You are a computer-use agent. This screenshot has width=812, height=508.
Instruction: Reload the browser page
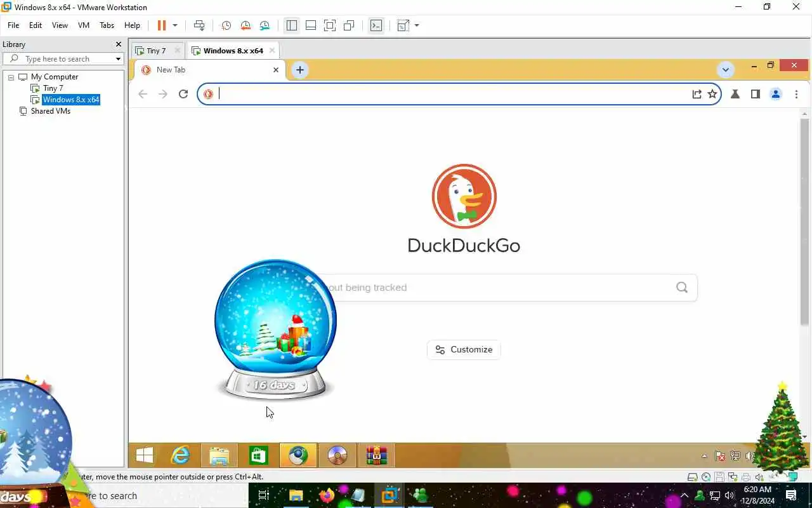pyautogui.click(x=183, y=94)
